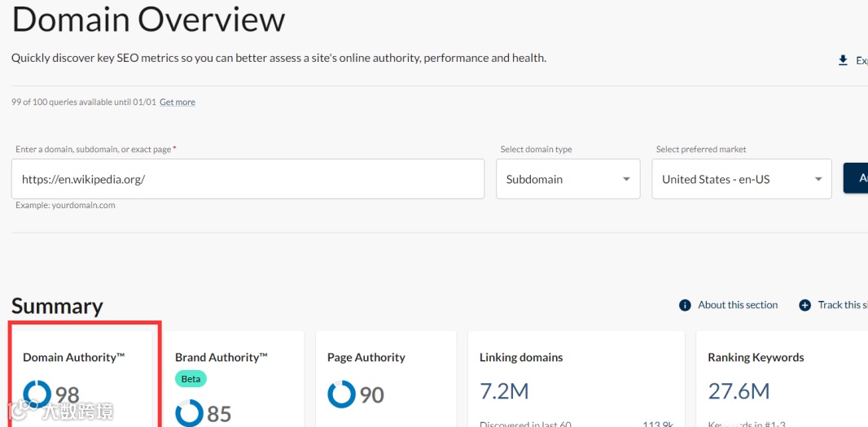
Task: Open the About this section link text
Action: pos(738,305)
